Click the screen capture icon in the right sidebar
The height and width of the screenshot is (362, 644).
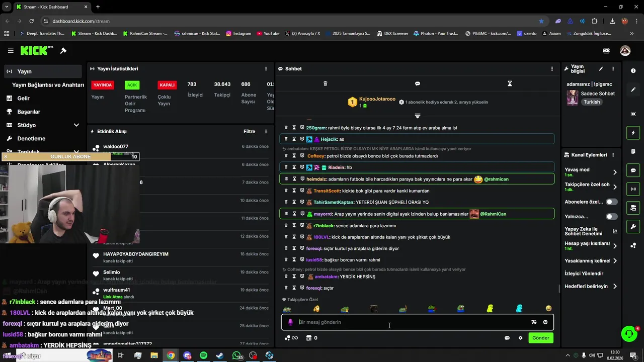click(x=633, y=114)
